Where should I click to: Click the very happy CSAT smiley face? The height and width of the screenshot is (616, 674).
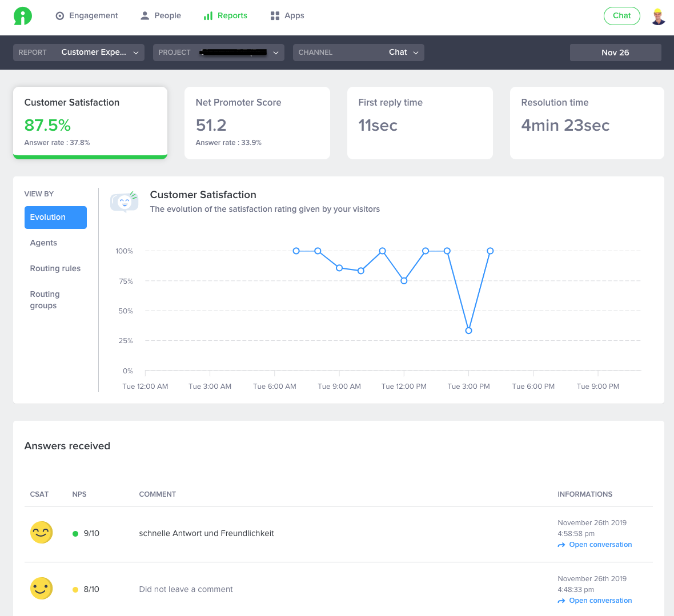click(41, 533)
